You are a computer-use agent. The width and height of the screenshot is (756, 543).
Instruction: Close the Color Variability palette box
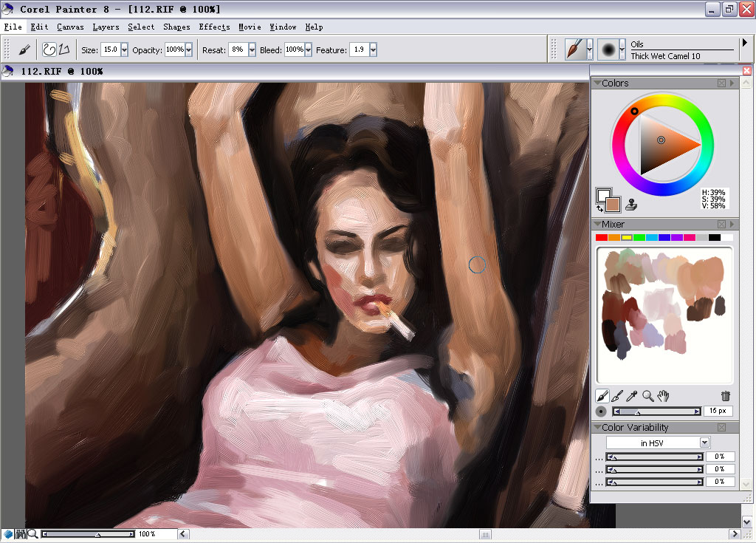point(722,427)
